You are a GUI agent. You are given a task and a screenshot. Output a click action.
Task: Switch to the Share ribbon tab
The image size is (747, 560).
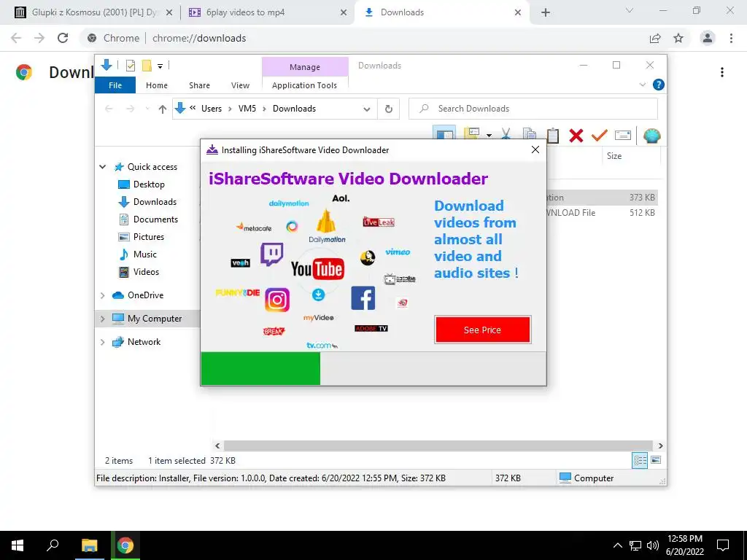point(199,85)
